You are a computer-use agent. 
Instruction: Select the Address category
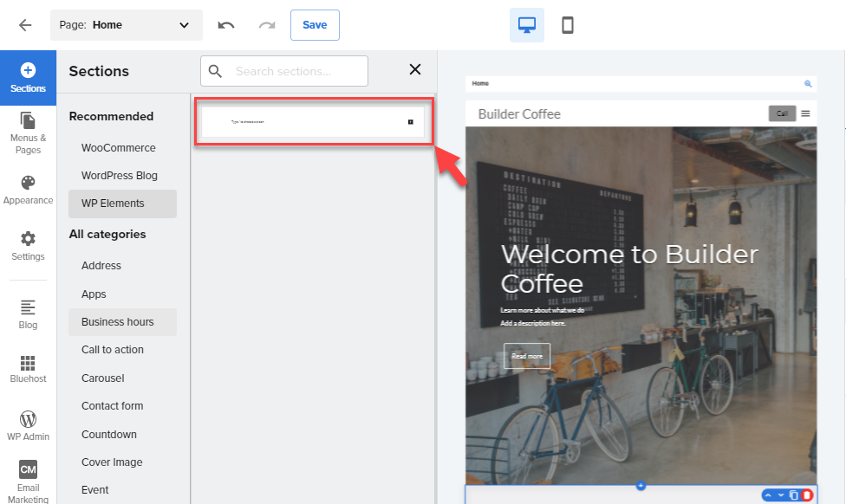(101, 266)
